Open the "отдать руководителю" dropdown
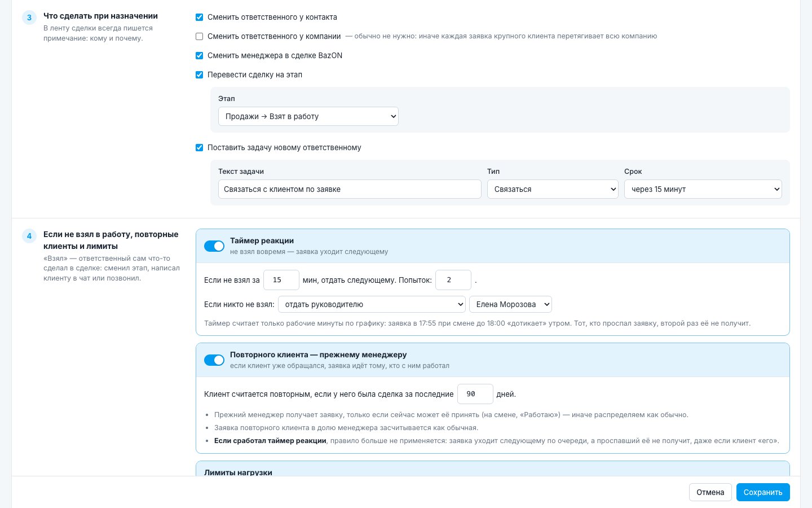The image size is (812, 508). pos(372,304)
